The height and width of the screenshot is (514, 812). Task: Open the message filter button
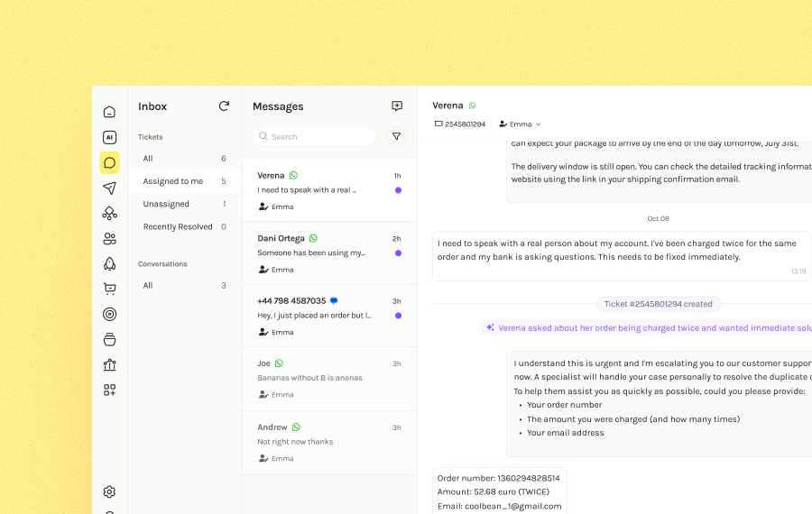[x=396, y=136]
